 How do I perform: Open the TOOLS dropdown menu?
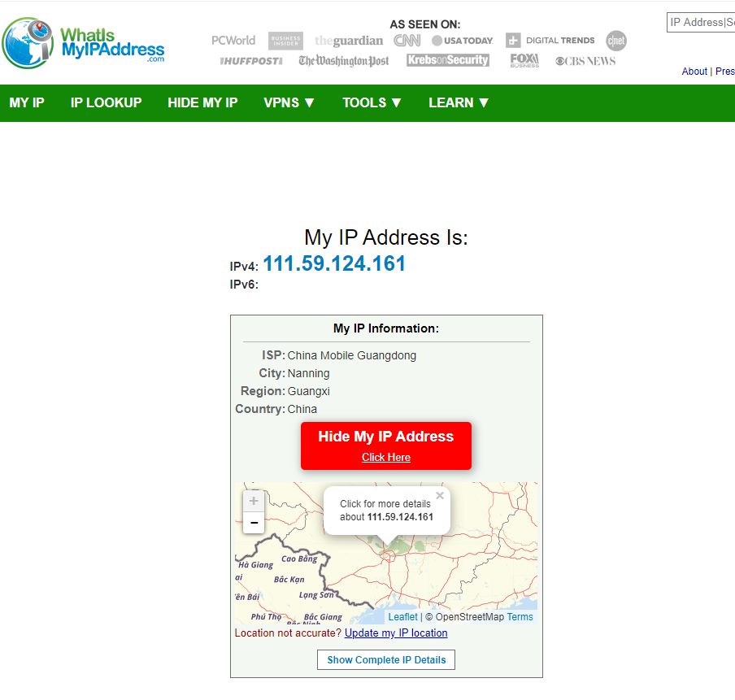coord(372,102)
